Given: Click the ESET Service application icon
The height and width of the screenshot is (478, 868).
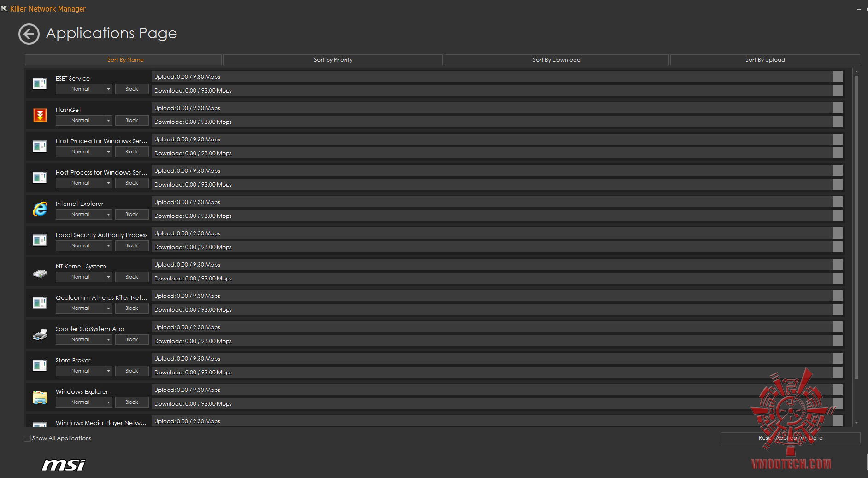Looking at the screenshot, I should click(40, 83).
